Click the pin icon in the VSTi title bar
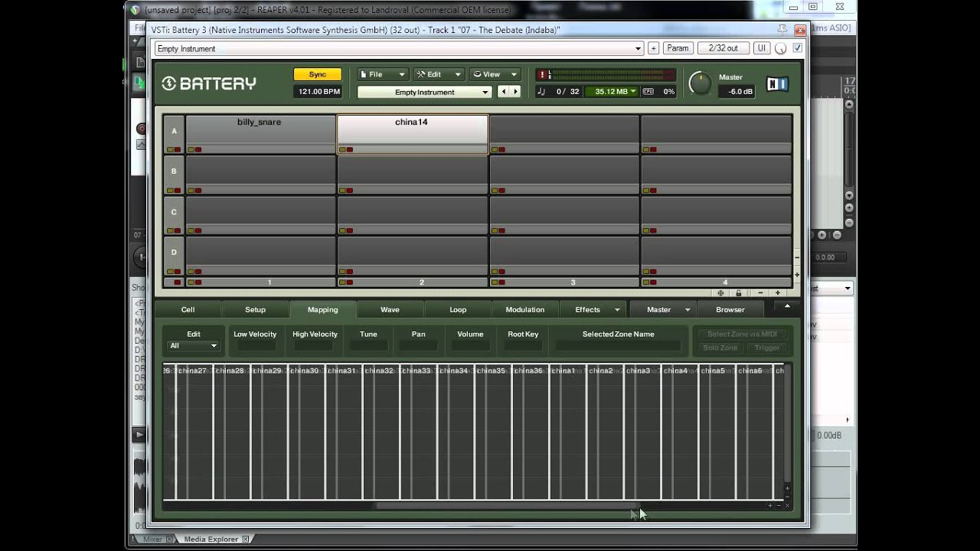Screen dimensions: 980x551 pyautogui.click(x=782, y=30)
